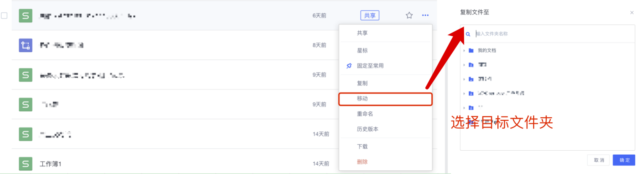This screenshot has width=644, height=174.
Task: Click the magnifier search icon in dialog
Action: tap(468, 34)
